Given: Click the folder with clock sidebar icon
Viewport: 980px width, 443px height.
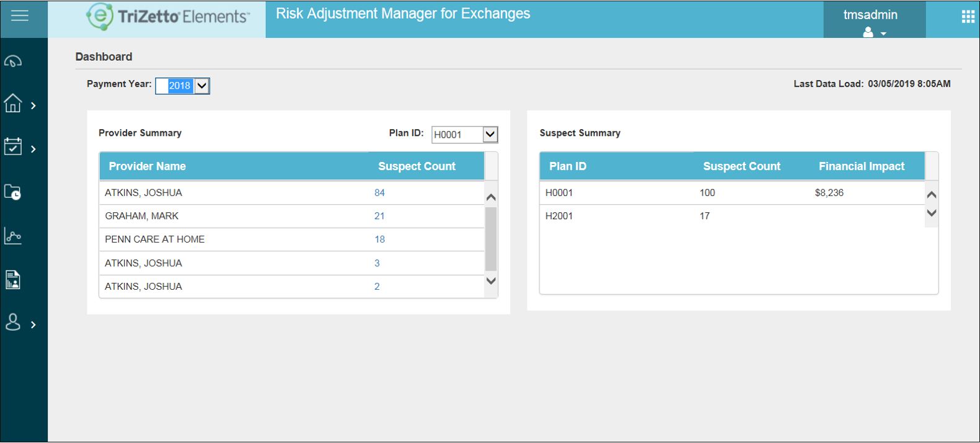Looking at the screenshot, I should (x=13, y=192).
